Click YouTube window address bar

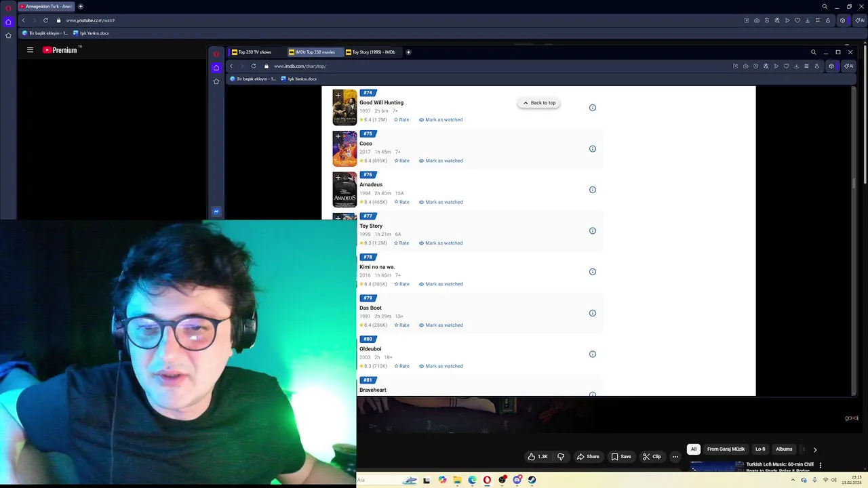[90, 20]
